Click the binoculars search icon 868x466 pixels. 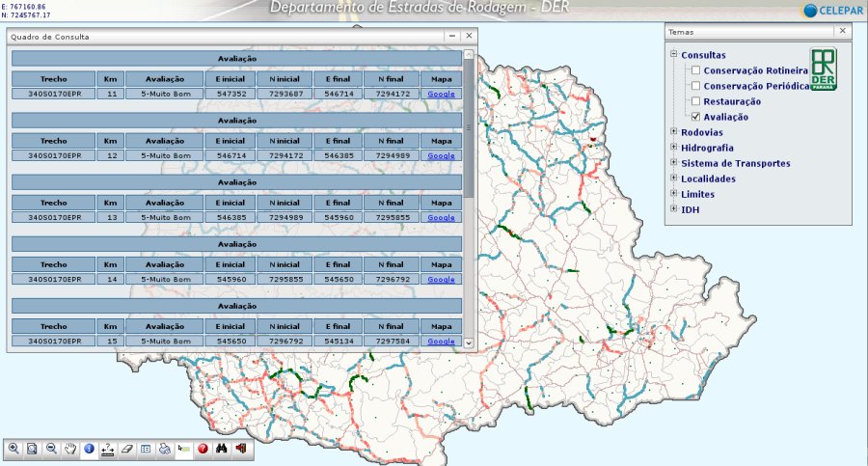tap(222, 449)
